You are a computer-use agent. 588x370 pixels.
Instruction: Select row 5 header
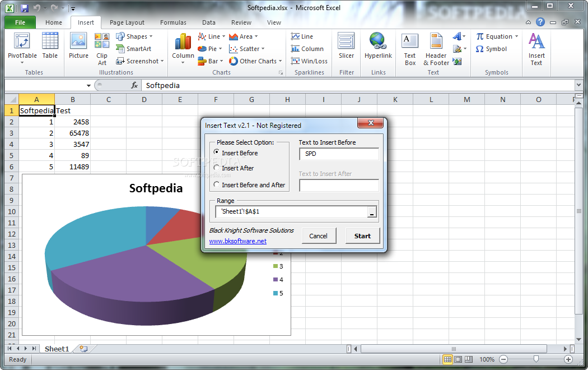[11, 156]
